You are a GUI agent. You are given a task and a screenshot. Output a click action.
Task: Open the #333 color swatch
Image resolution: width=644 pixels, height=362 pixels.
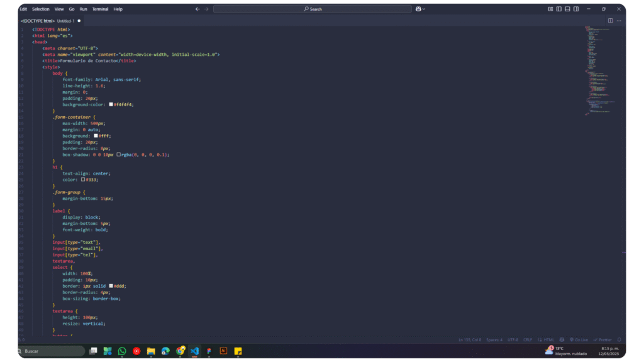coord(83,180)
